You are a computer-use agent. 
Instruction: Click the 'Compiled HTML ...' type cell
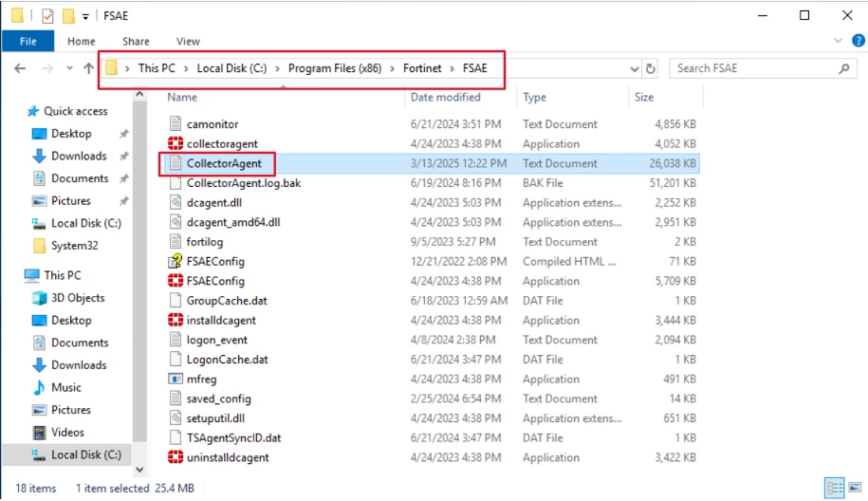point(569,261)
